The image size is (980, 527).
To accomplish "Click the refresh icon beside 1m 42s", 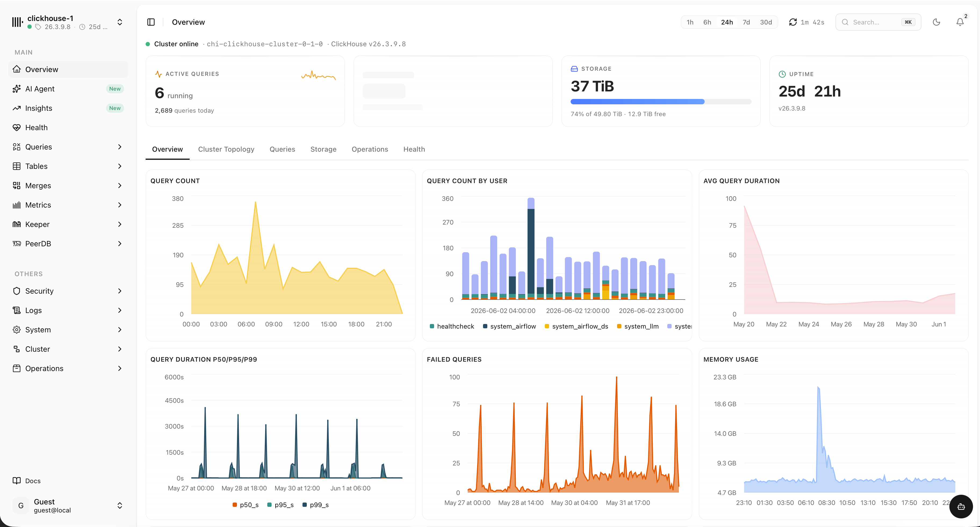I will coord(793,22).
